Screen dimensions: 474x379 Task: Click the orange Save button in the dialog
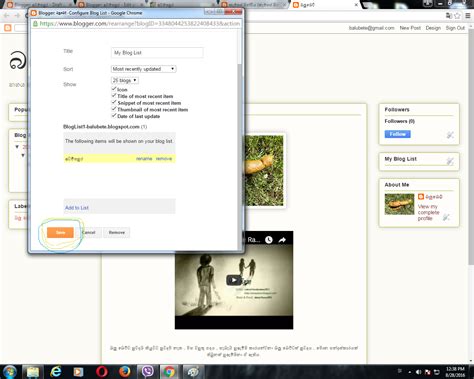(x=60, y=232)
